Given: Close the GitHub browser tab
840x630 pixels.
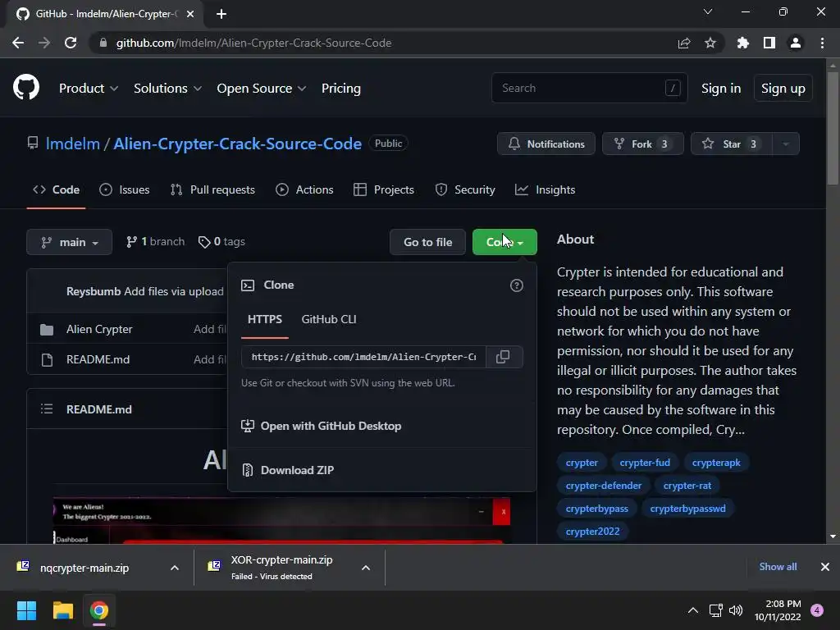Looking at the screenshot, I should tap(190, 14).
